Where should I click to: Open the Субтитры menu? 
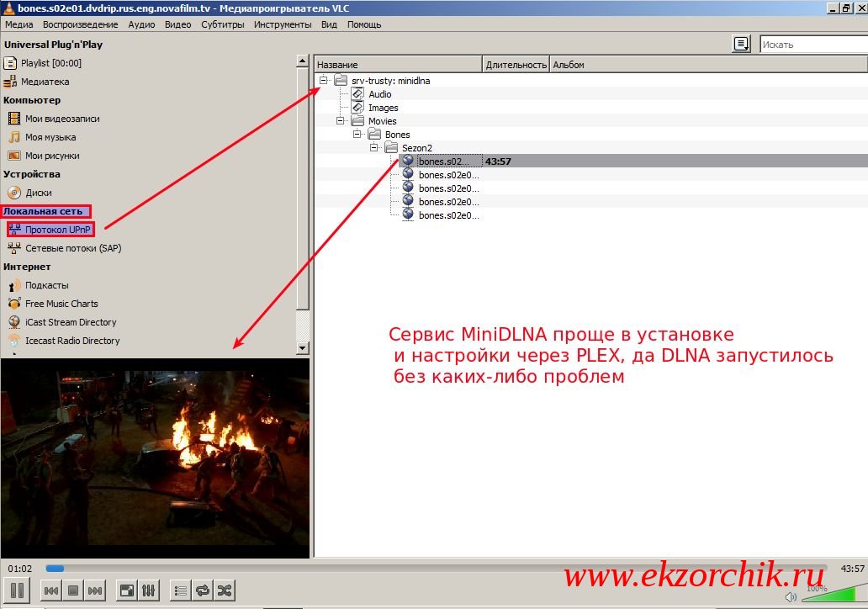[x=223, y=24]
